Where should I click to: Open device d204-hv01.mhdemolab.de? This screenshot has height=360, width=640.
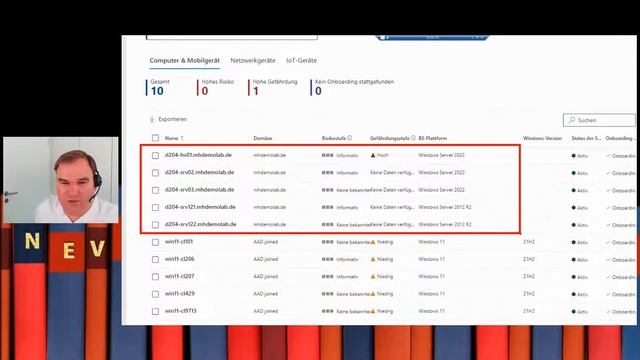point(198,155)
